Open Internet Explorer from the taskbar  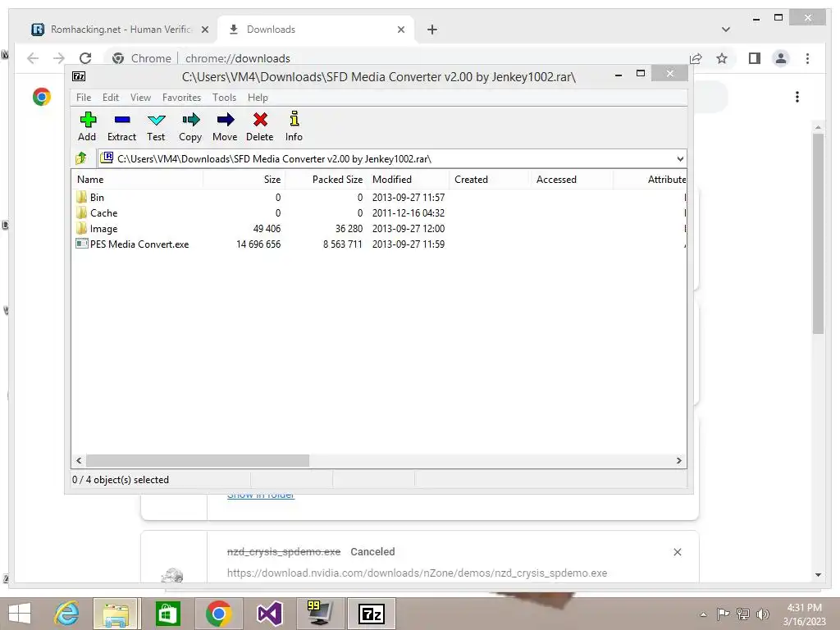click(66, 614)
